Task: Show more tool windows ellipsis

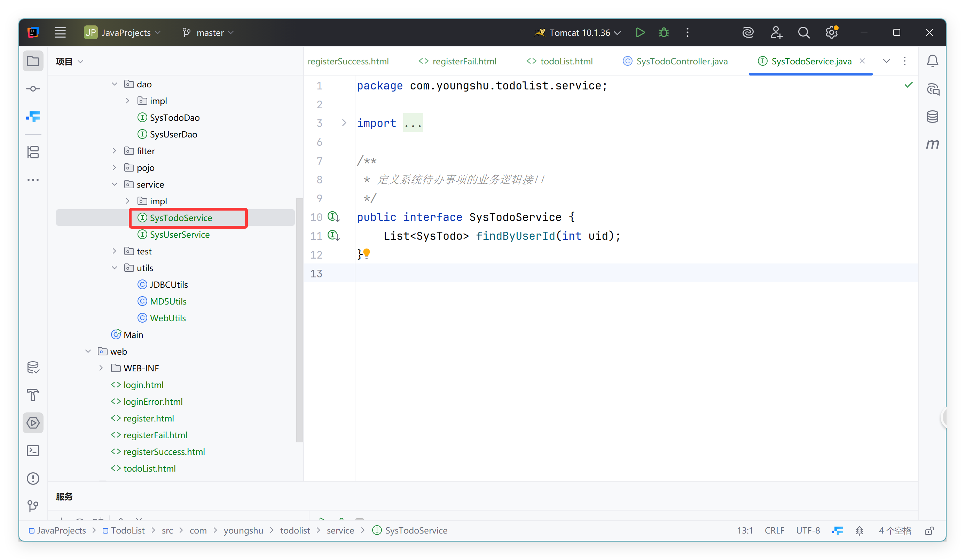Action: tap(33, 180)
